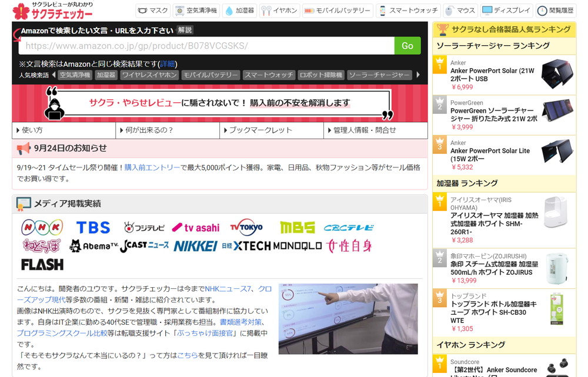Screen dimensions: 588x377
Task: Select popular term 空気清浄機 tag
Action: click(75, 75)
